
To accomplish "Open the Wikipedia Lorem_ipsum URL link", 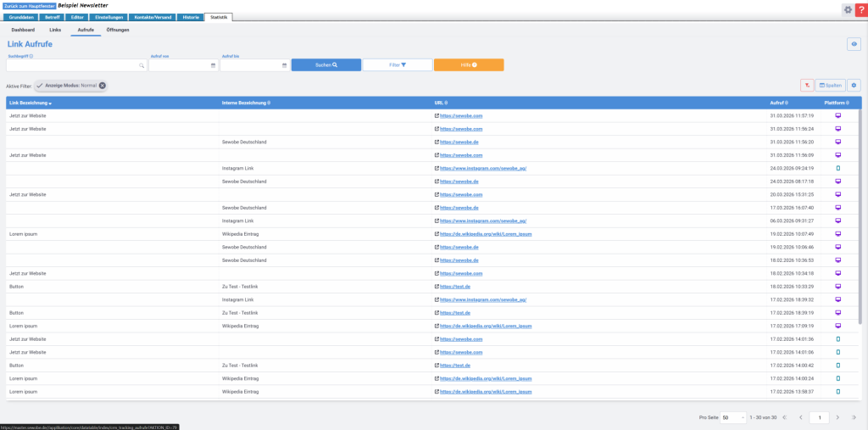I will (x=485, y=233).
